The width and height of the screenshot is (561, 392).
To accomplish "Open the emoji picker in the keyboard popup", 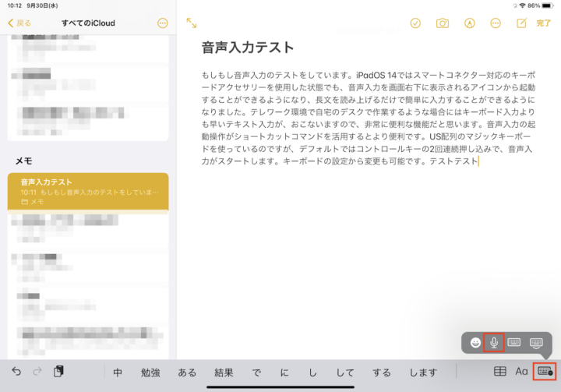I will 475,343.
